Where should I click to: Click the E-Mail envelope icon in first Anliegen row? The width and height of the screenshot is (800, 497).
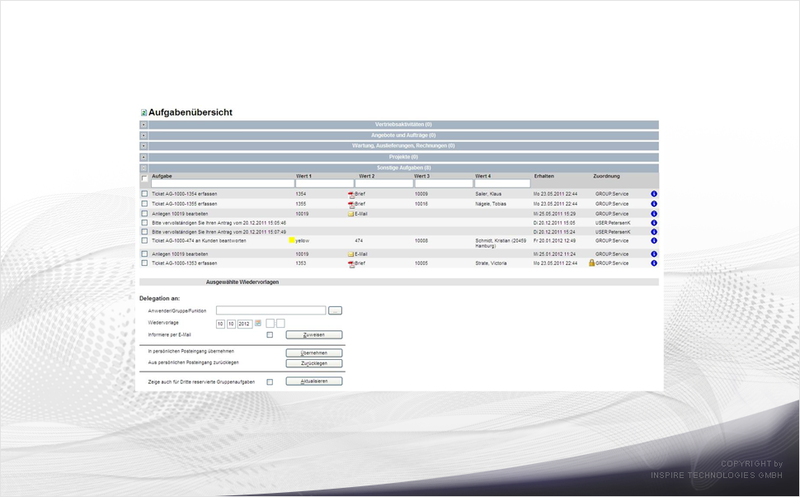pos(351,214)
